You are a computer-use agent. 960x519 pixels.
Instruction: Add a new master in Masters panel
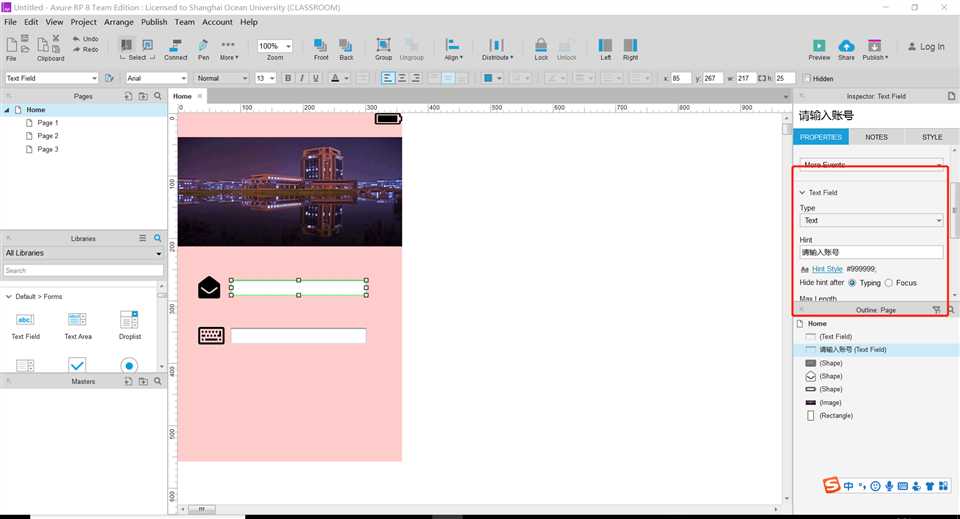(129, 381)
